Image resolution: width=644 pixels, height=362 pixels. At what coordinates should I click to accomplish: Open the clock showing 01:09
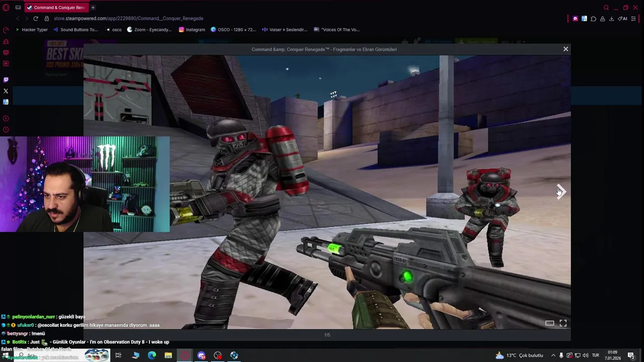tap(613, 355)
